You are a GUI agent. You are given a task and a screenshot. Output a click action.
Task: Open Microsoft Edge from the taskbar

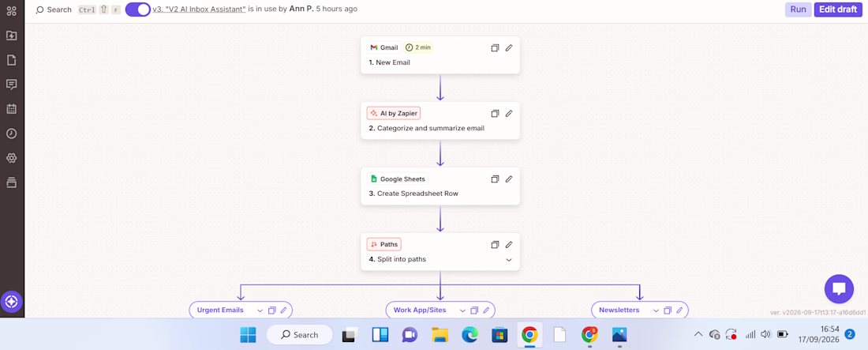click(x=470, y=334)
